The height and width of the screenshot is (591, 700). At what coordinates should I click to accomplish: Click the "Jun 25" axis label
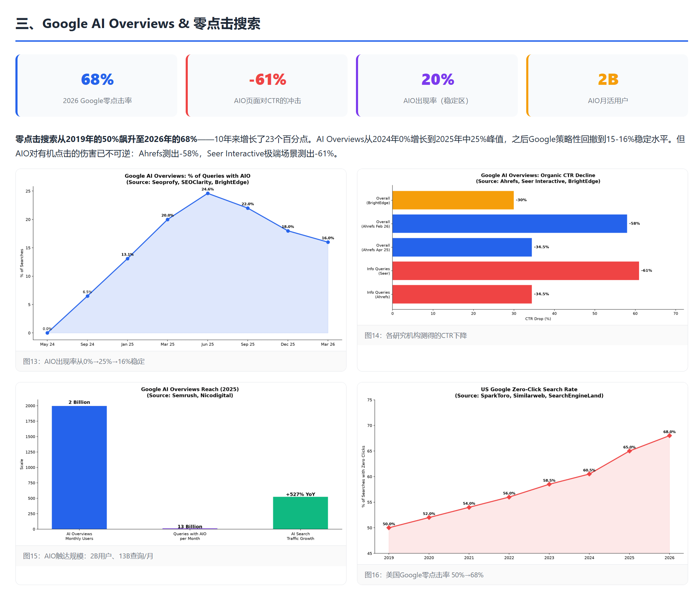coord(207,344)
